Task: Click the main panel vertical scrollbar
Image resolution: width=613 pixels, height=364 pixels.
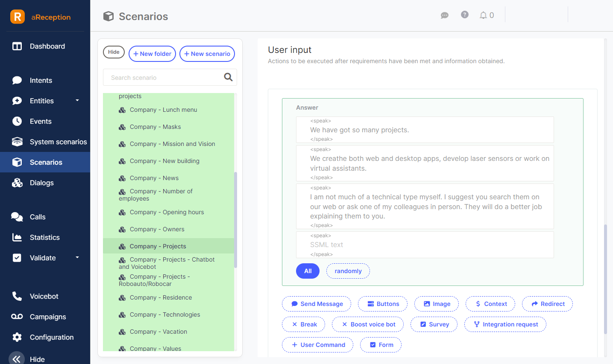Action: (x=605, y=280)
